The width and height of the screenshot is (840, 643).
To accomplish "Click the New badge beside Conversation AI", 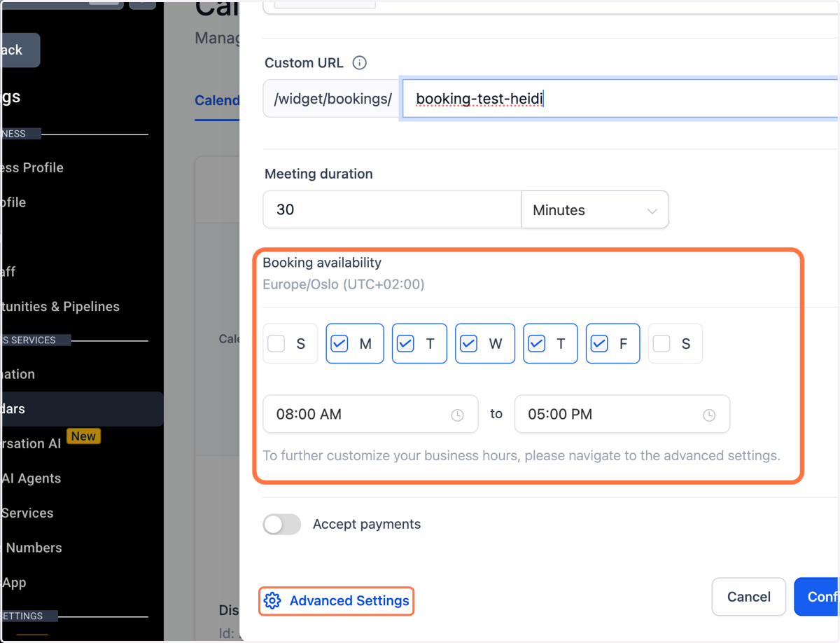I will coord(83,436).
